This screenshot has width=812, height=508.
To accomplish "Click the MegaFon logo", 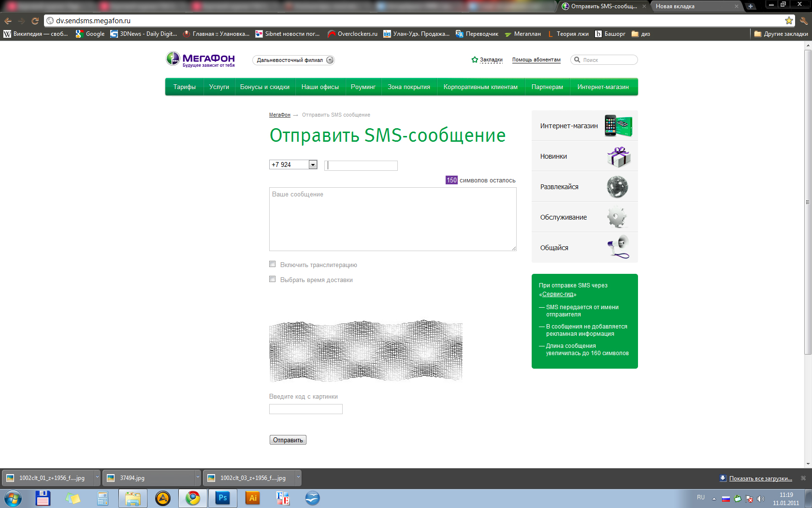I will [200, 60].
